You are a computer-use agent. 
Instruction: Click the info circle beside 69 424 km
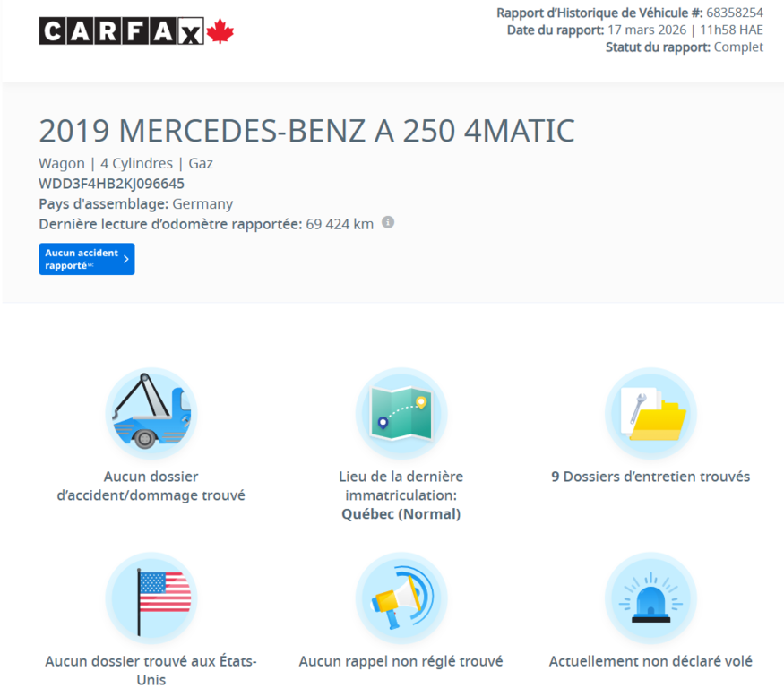click(x=388, y=223)
